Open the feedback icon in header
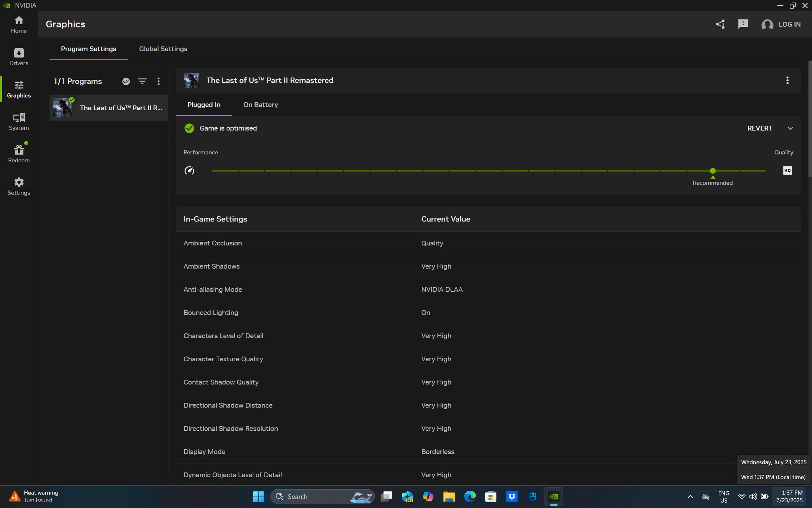 743,24
